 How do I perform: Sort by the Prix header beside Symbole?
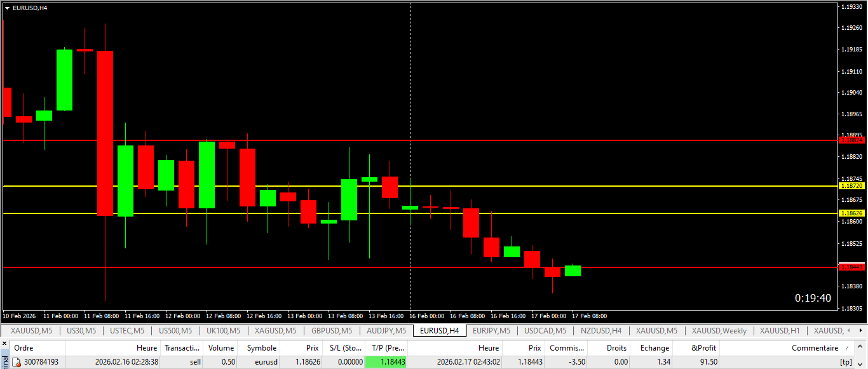tap(301, 348)
